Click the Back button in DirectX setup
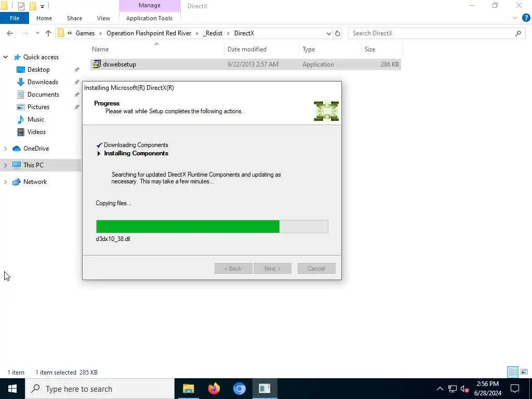532x399 pixels. tap(233, 269)
